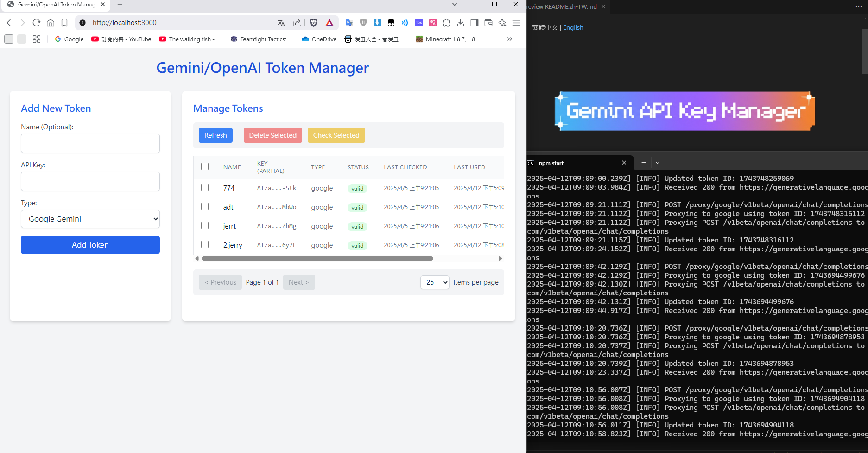Screen dimensions: 868x453
Task: Open Leo AI assistant
Action: coord(502,22)
